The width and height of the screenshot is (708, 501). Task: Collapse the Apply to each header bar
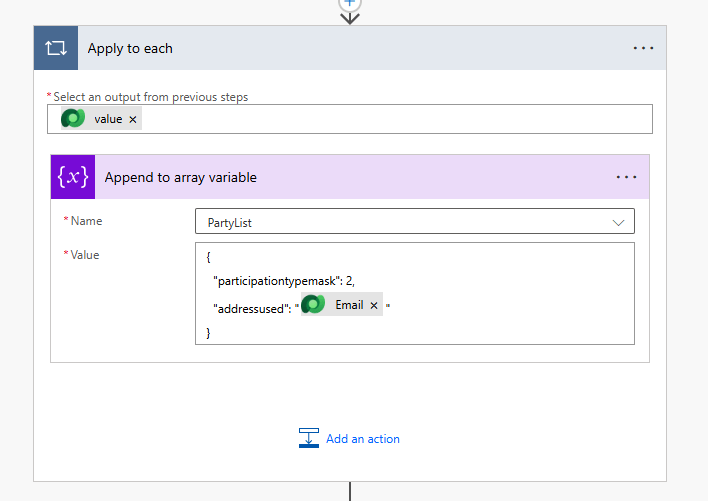350,49
